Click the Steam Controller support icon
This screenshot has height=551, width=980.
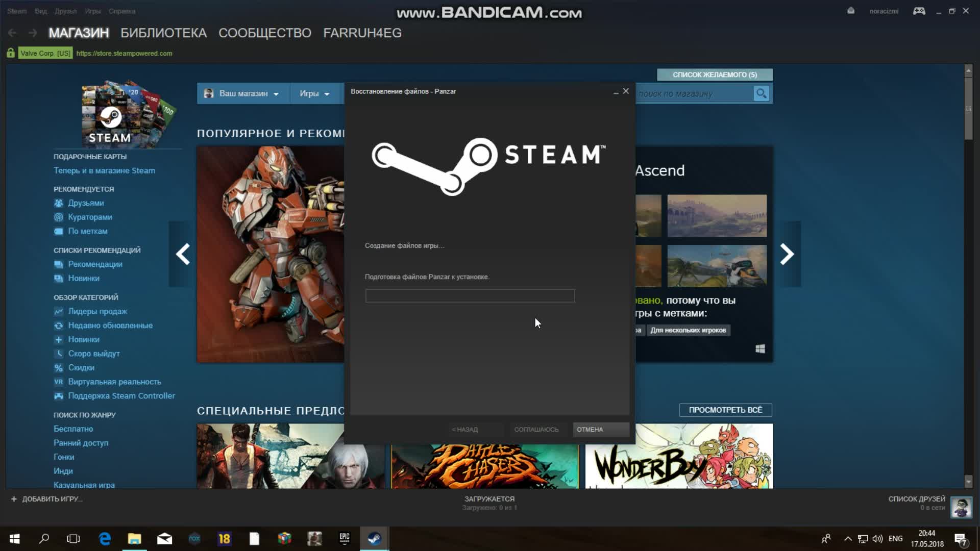click(59, 396)
